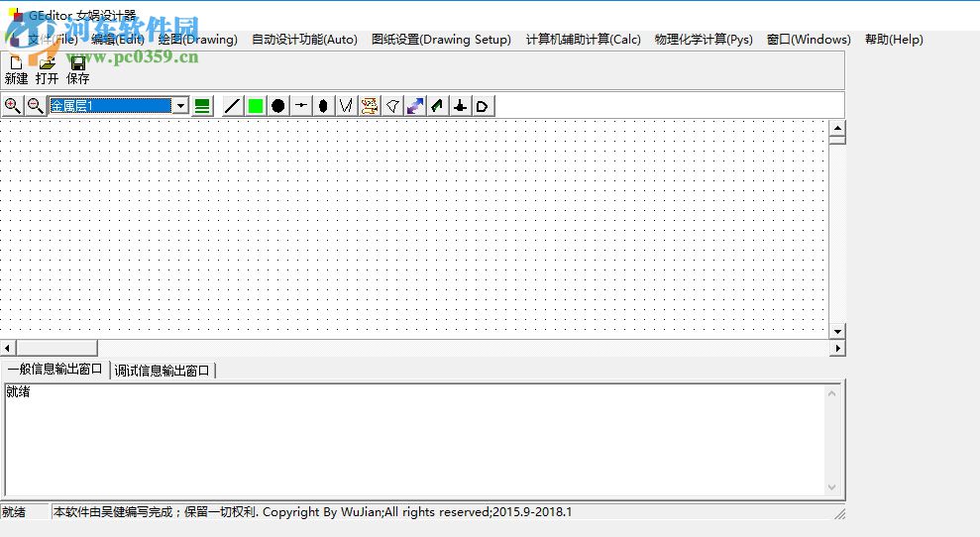The image size is (980, 537).
Task: Select the outlined polygon tool
Action: [392, 106]
